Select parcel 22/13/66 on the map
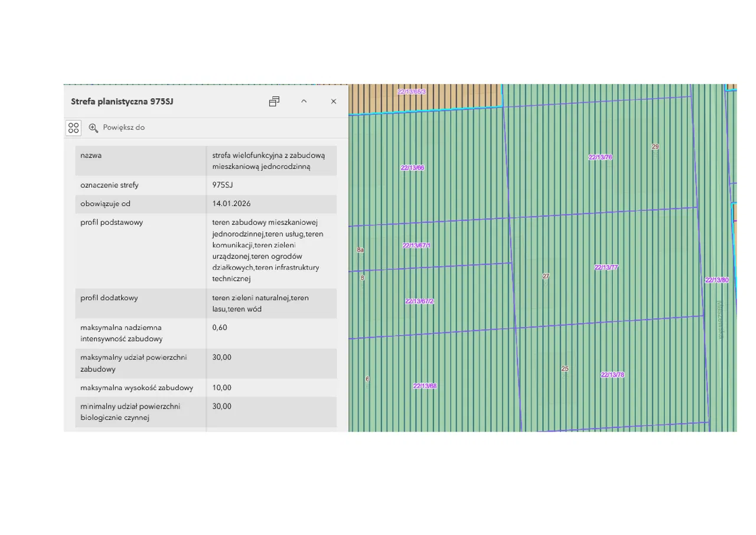This screenshot has width=756, height=535. [x=412, y=168]
